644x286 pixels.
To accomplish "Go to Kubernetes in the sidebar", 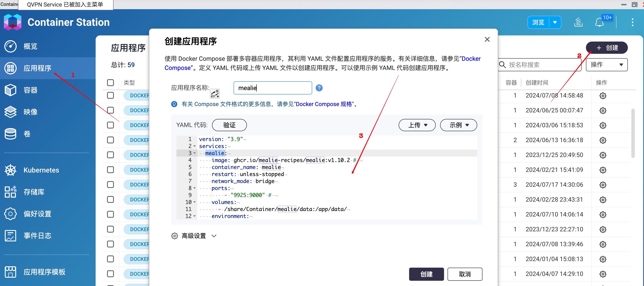I will point(41,170).
